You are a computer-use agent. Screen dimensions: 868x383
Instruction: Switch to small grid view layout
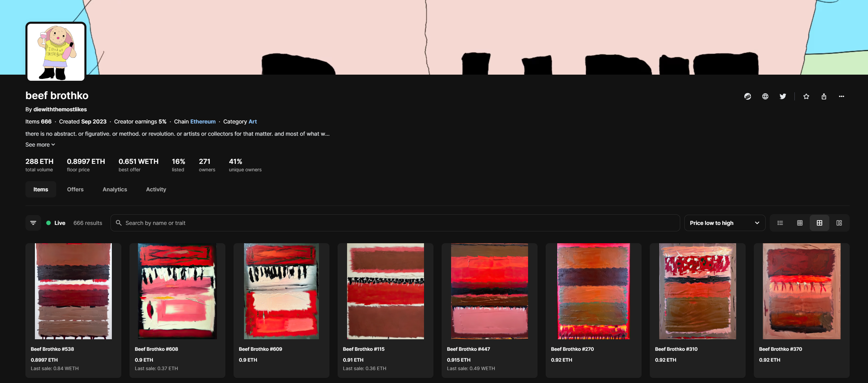pyautogui.click(x=800, y=223)
